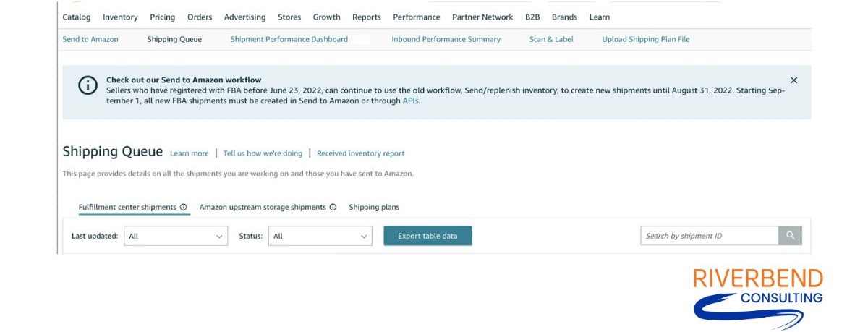Open the Catalog menu

click(x=77, y=17)
